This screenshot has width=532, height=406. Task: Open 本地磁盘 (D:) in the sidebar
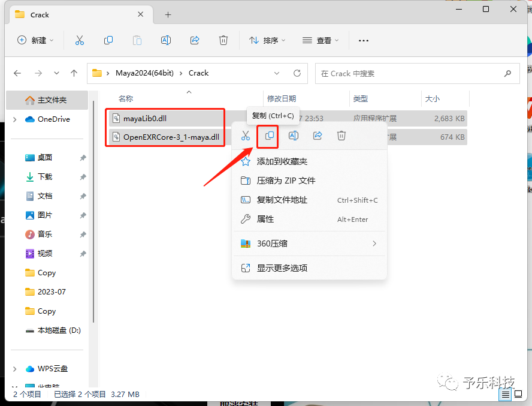tap(53, 330)
